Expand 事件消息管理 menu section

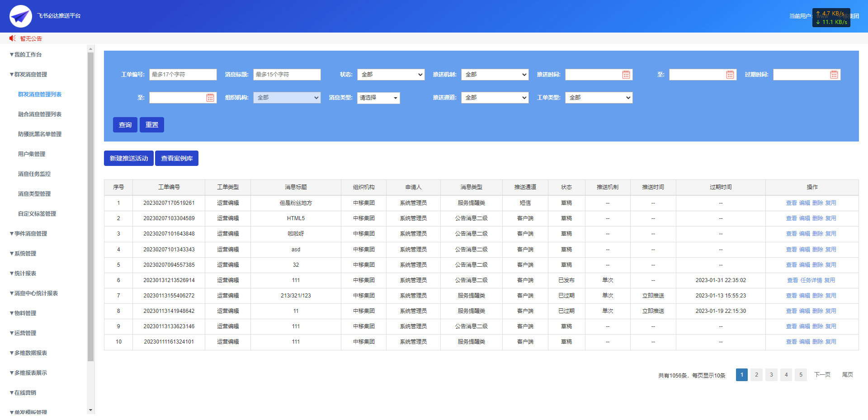click(28, 234)
